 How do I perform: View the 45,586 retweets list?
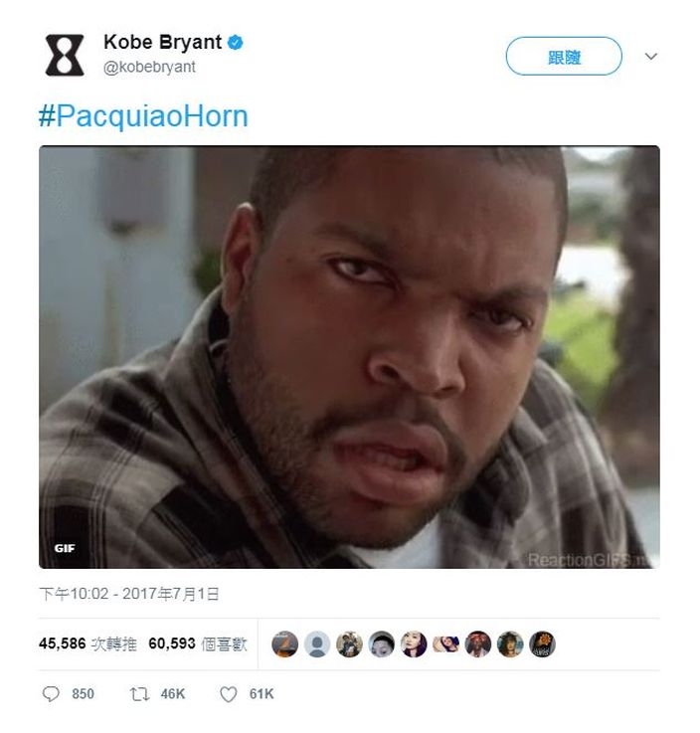coord(87,643)
